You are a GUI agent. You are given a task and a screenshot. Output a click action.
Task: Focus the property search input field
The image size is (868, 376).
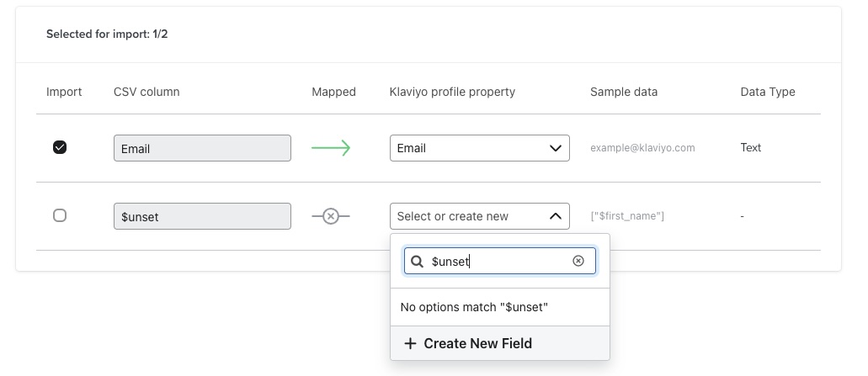point(497,262)
